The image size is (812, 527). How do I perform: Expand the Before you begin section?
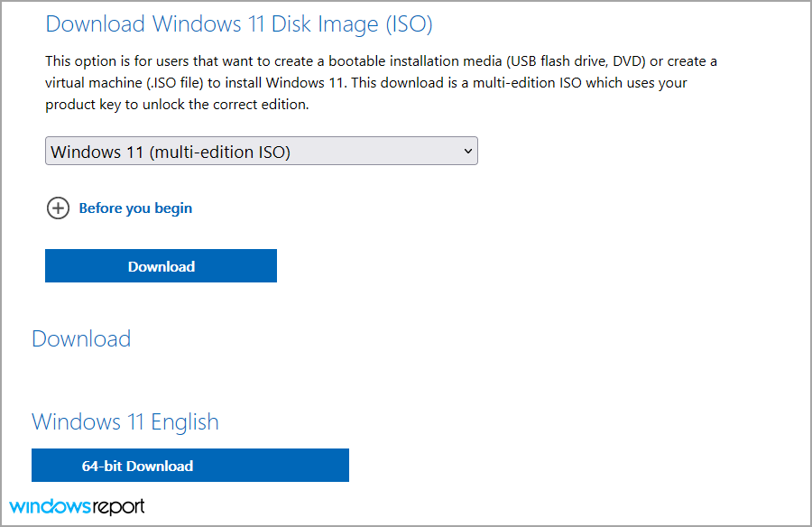point(135,208)
